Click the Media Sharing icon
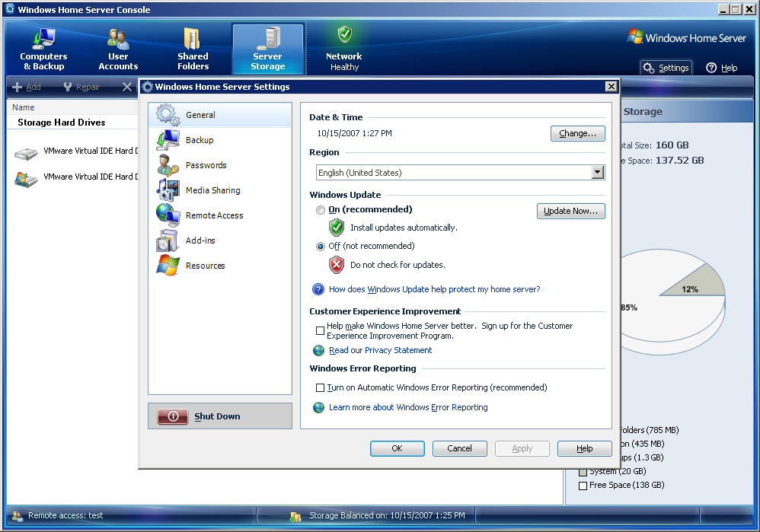Screen dimensions: 760x532 (x=168, y=190)
